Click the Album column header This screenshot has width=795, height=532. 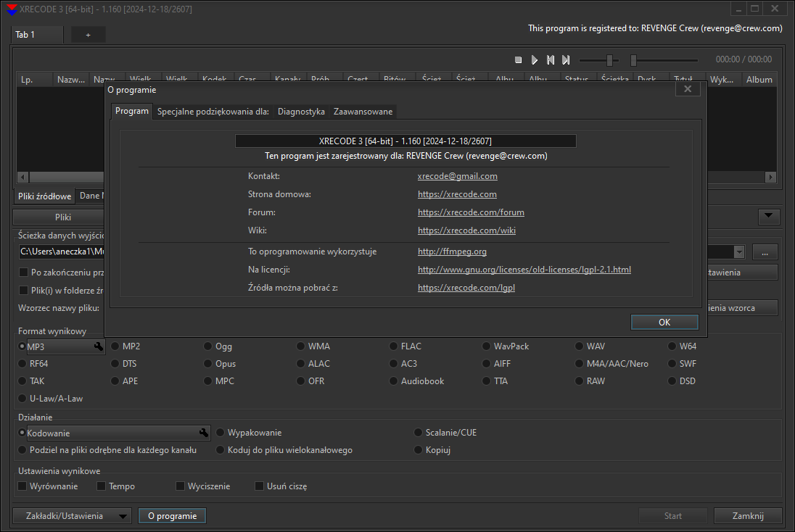point(759,80)
